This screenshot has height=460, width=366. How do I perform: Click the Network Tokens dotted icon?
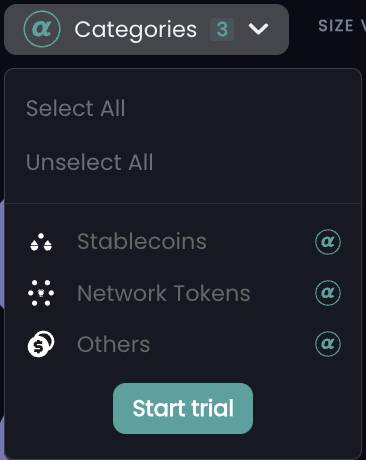click(41, 293)
